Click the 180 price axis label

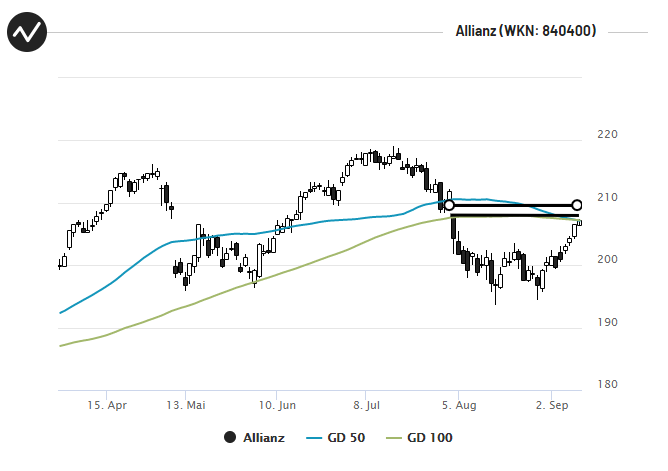(x=607, y=385)
